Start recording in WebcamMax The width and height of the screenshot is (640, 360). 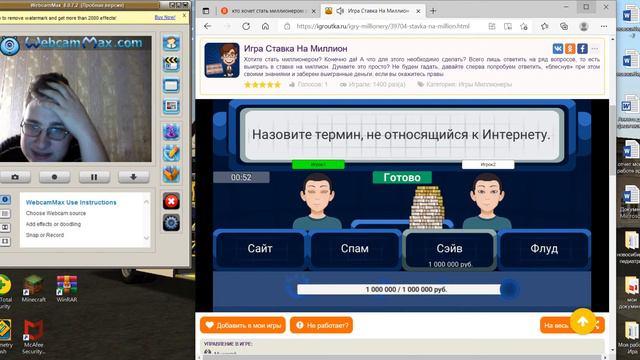pos(54,177)
